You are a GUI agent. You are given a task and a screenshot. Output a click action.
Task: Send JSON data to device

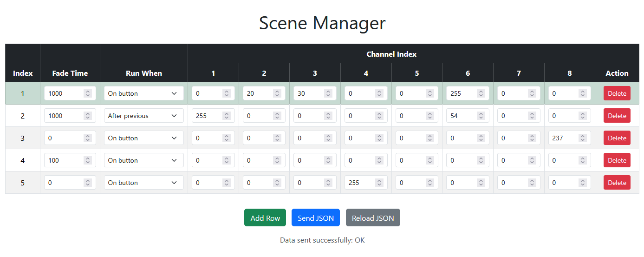315,218
